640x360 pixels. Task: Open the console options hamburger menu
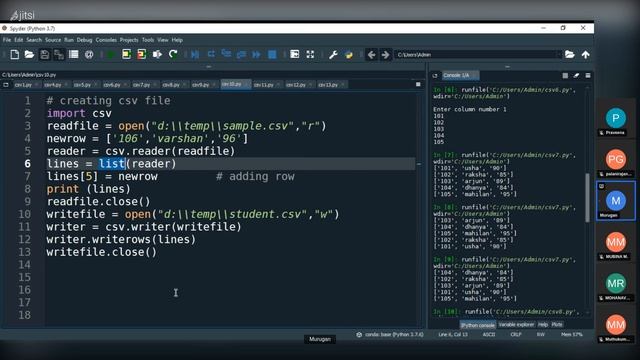tap(588, 76)
